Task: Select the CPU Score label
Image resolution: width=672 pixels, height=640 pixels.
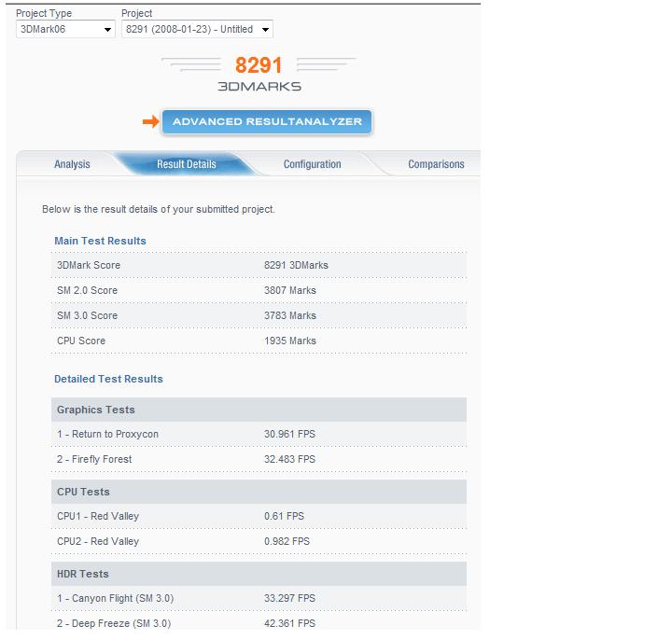Action: point(81,341)
